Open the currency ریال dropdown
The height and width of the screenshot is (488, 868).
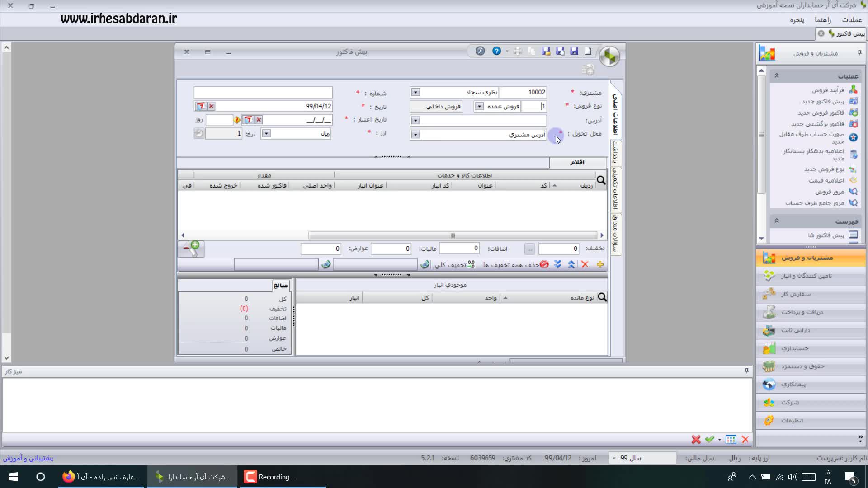pos(266,133)
